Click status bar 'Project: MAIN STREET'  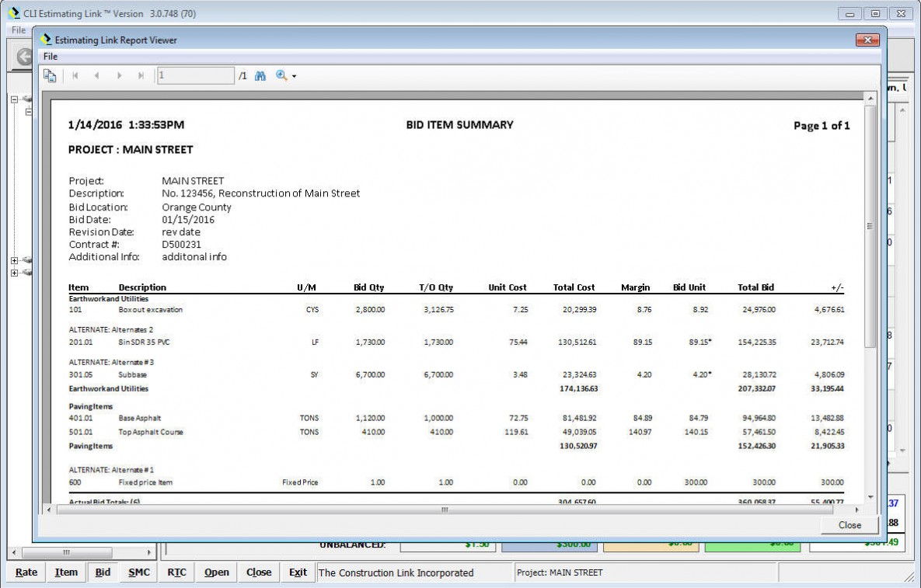point(559,572)
